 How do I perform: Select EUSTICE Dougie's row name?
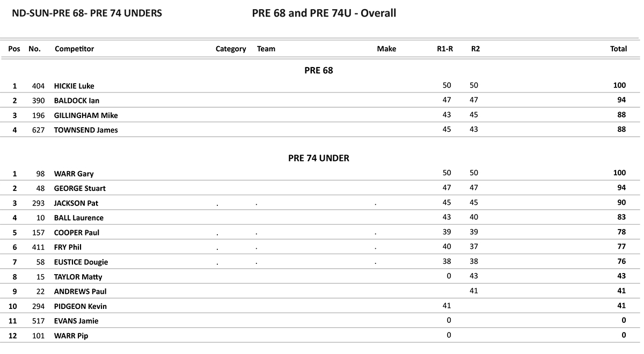point(81,262)
